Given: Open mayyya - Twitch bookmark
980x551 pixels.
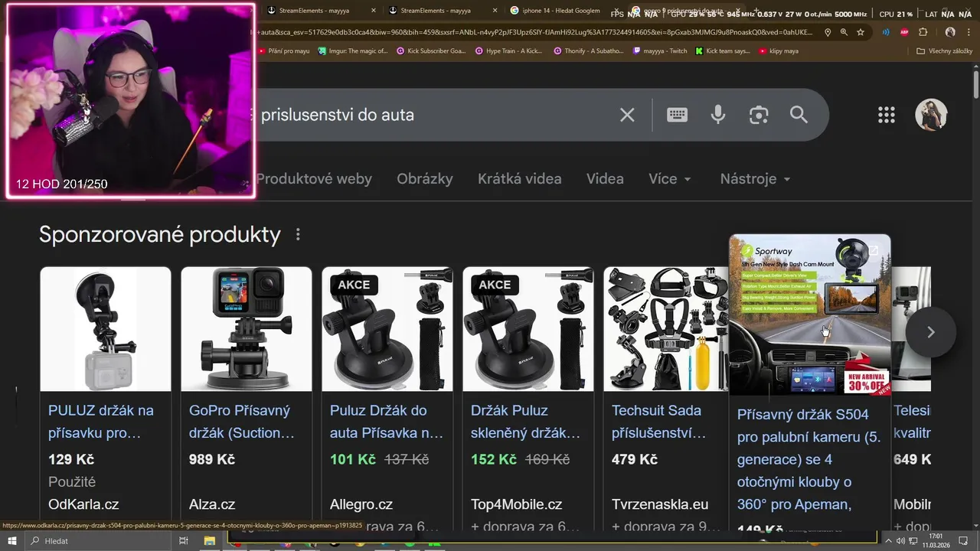Looking at the screenshot, I should tap(660, 51).
